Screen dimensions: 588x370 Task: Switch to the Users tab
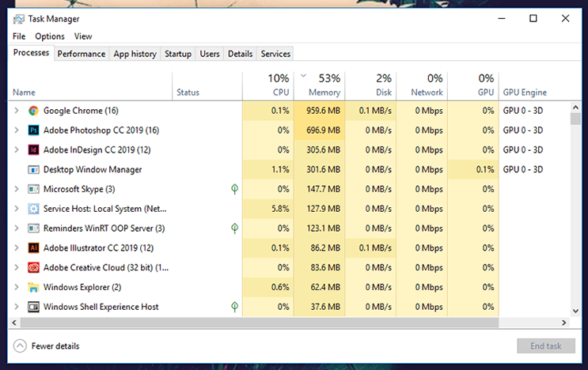pyautogui.click(x=210, y=54)
